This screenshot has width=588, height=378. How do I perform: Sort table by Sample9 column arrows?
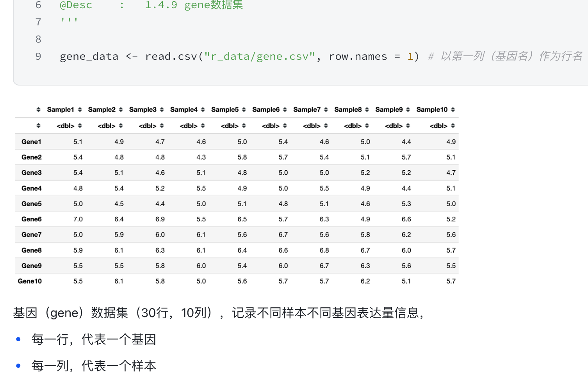(408, 110)
